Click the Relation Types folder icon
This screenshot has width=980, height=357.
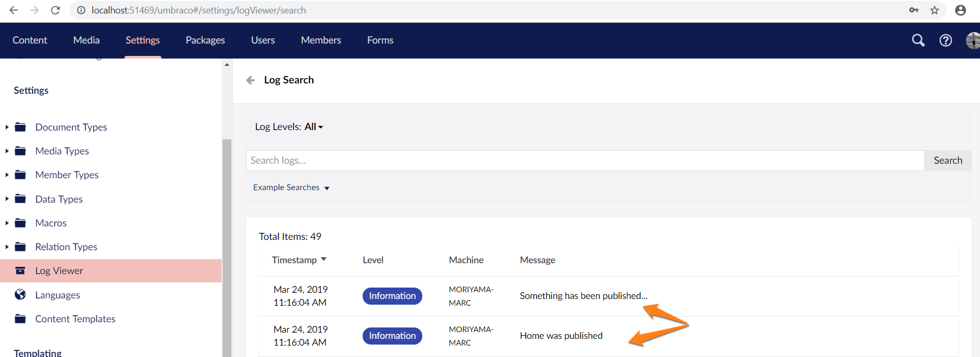20,247
